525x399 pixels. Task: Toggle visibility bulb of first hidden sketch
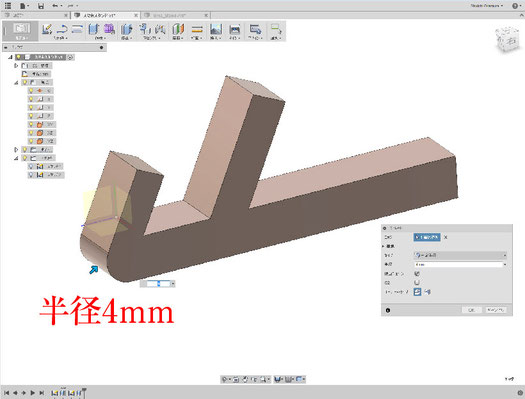[x=31, y=166]
